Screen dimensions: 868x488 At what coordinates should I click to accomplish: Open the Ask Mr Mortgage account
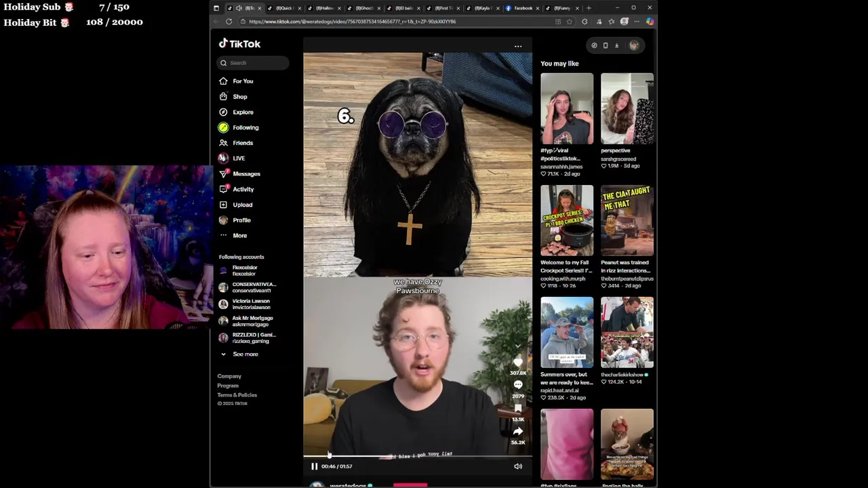click(246, 321)
